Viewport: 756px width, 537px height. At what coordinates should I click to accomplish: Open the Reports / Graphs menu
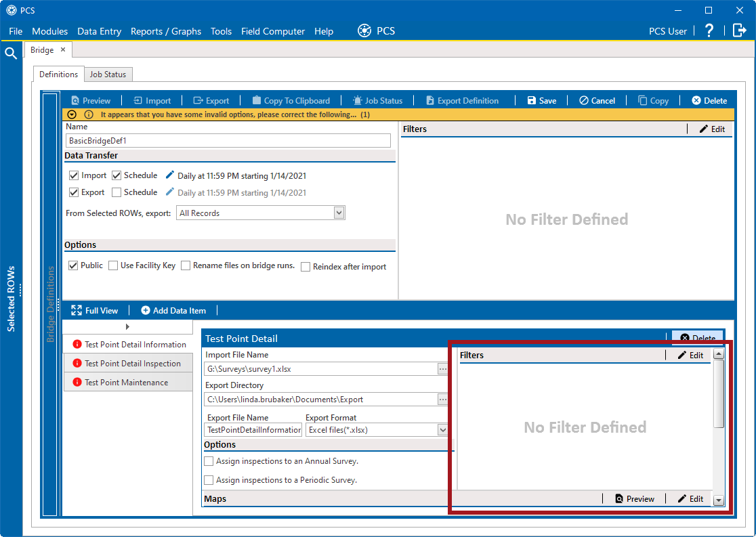point(166,30)
